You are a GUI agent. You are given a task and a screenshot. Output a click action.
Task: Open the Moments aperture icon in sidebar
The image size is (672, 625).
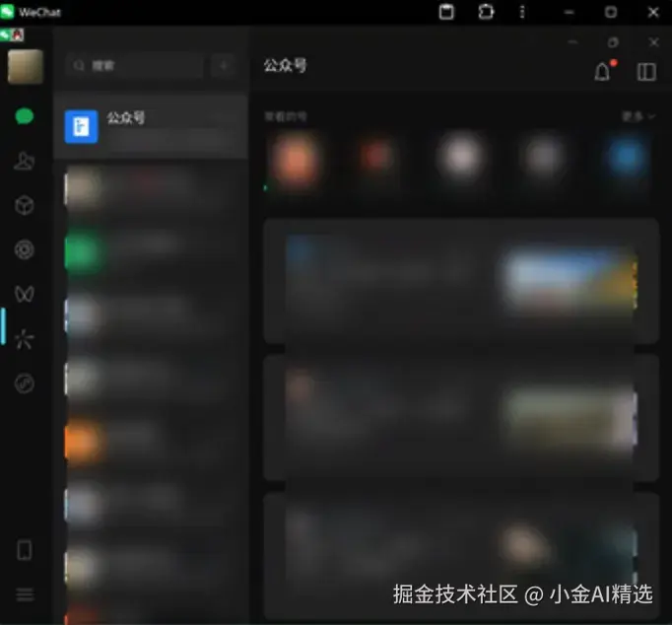(x=25, y=249)
